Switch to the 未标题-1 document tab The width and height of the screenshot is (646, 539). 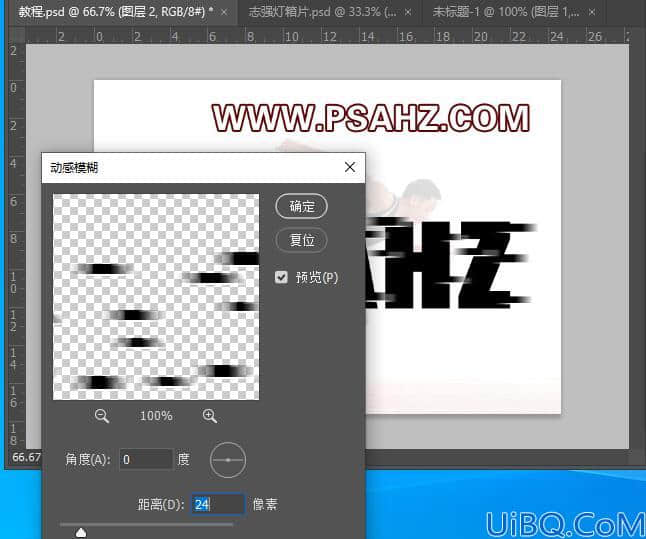(x=506, y=12)
